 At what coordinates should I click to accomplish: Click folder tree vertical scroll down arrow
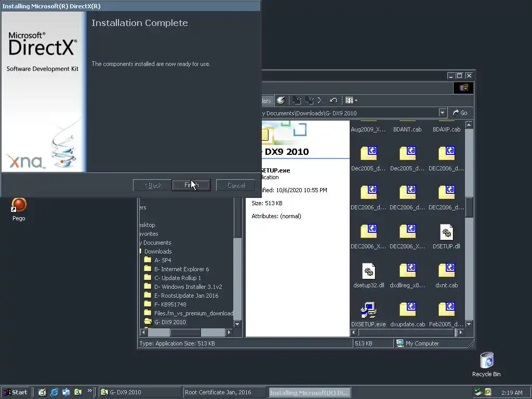(x=237, y=324)
